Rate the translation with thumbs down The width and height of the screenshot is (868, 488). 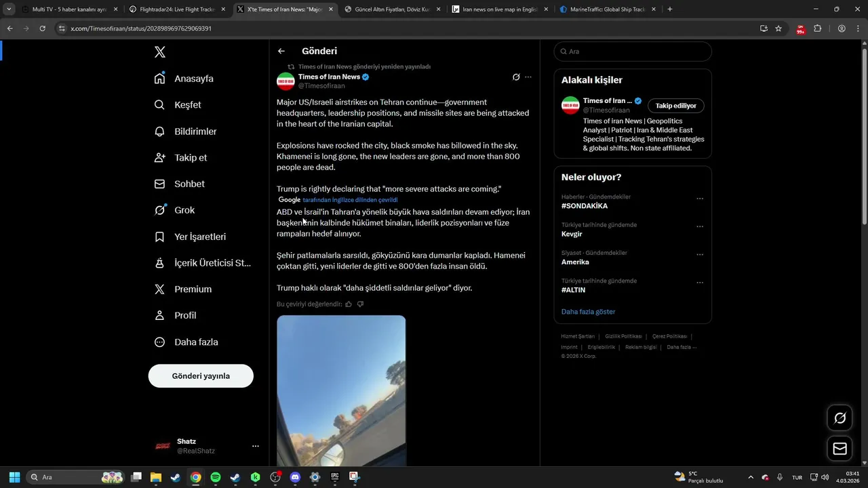(x=360, y=304)
